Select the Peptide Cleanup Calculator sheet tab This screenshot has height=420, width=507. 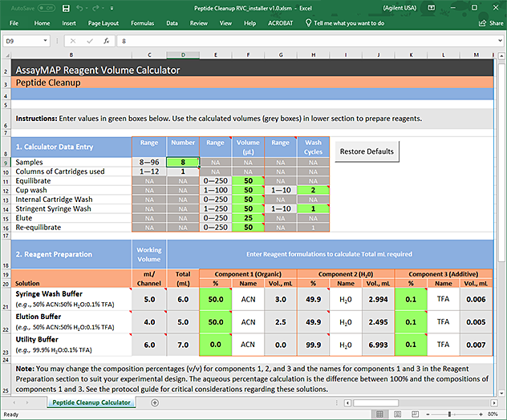click(93, 402)
